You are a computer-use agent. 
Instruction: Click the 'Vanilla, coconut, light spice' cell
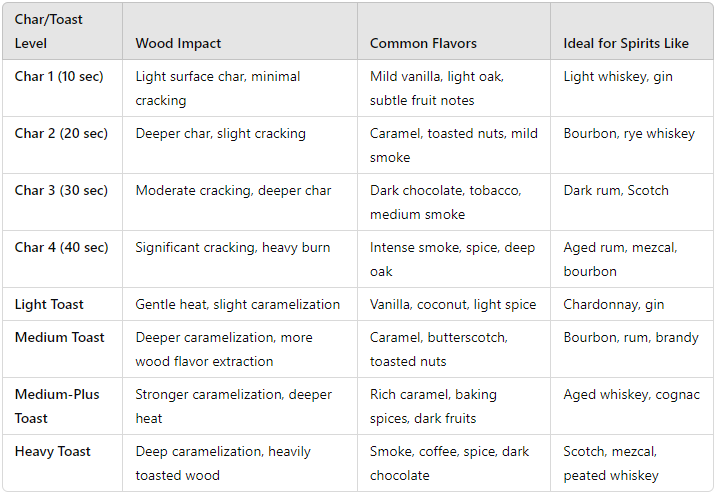[453, 304]
